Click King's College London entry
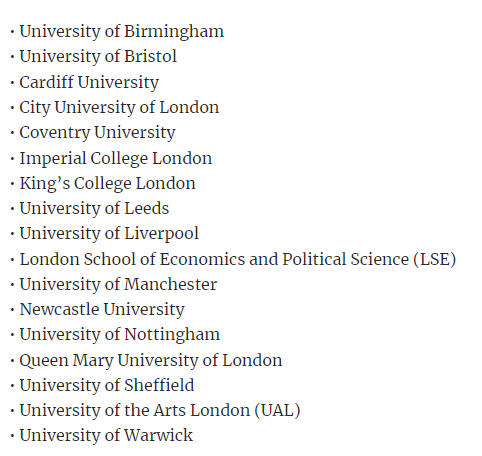Screen dimensions: 482x456 [x=107, y=184]
